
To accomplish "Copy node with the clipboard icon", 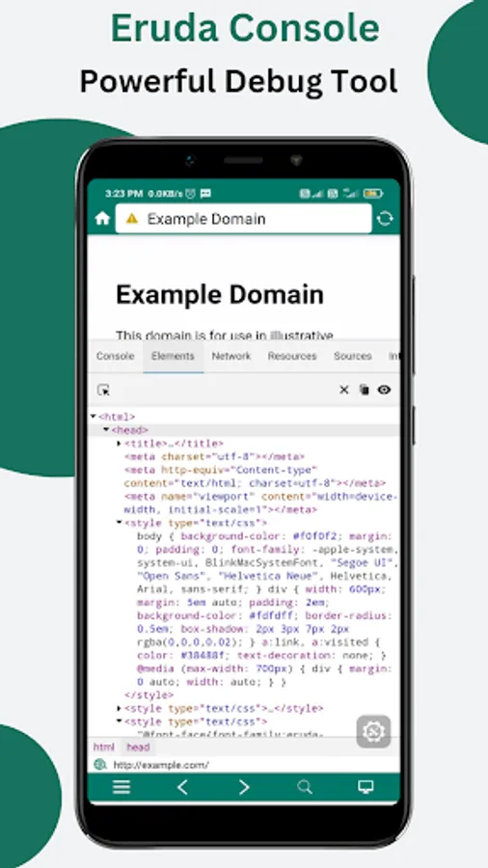I will (364, 390).
